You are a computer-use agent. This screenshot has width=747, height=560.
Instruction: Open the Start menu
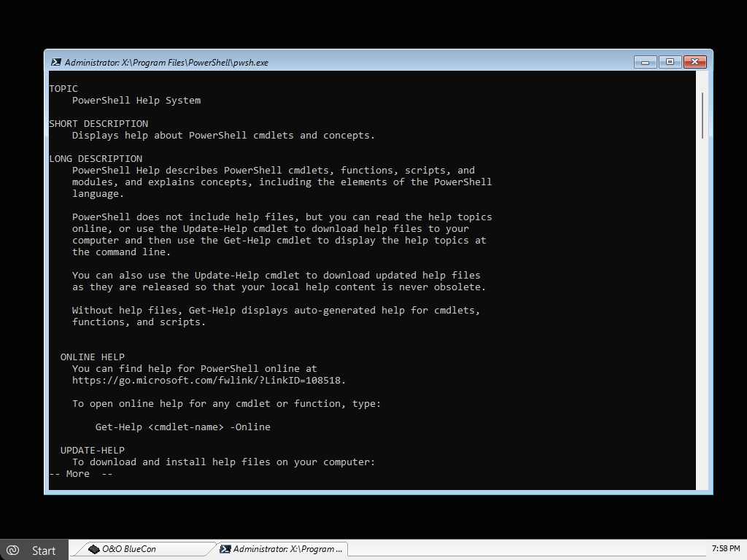(x=34, y=550)
